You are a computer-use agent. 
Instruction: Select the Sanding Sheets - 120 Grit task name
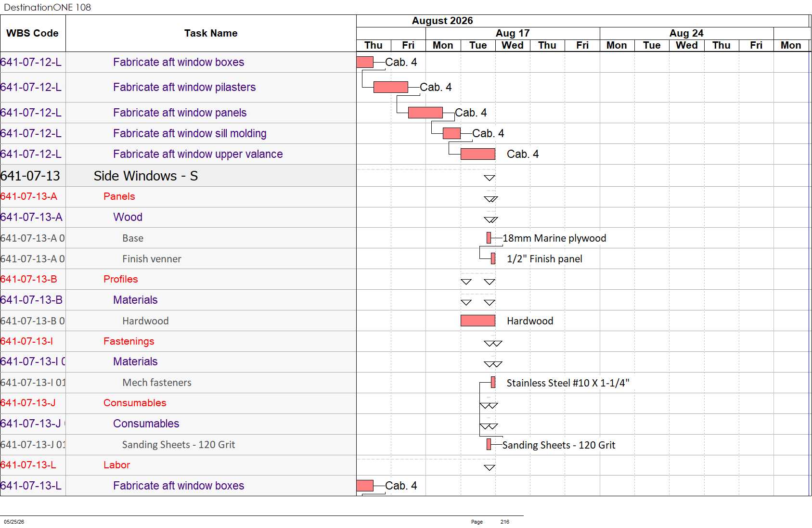pyautogui.click(x=179, y=445)
